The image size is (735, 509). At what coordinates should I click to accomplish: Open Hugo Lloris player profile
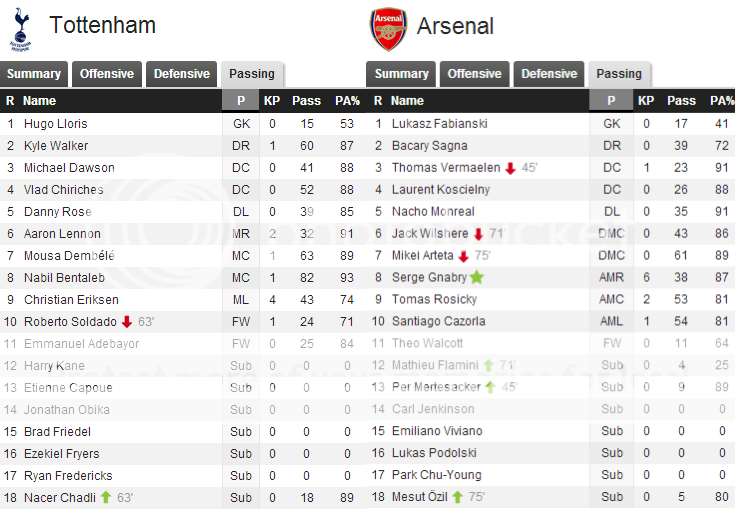pos(55,124)
